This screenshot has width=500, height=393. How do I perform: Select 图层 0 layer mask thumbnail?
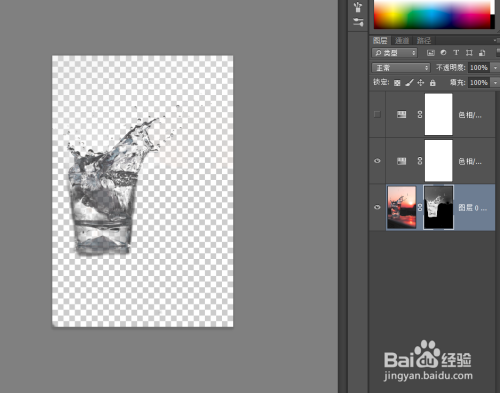pyautogui.click(x=438, y=207)
